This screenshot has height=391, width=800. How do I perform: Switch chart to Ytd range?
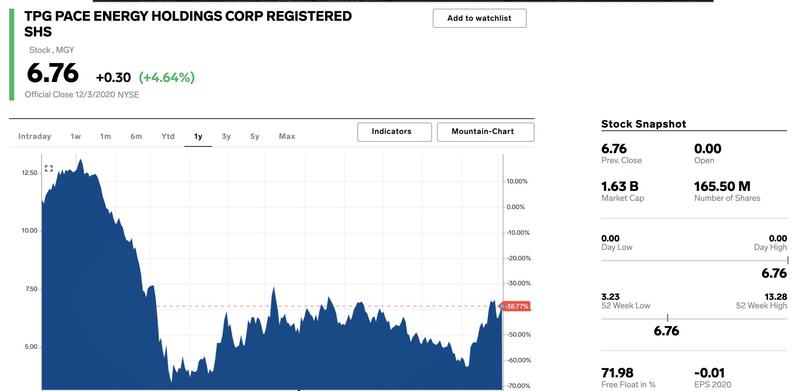(x=168, y=136)
